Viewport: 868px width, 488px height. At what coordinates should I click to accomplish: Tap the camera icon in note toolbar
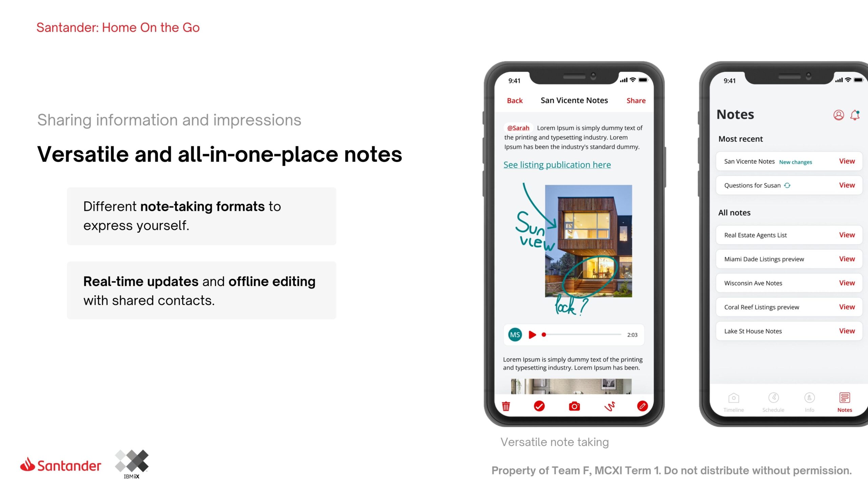[x=573, y=406]
